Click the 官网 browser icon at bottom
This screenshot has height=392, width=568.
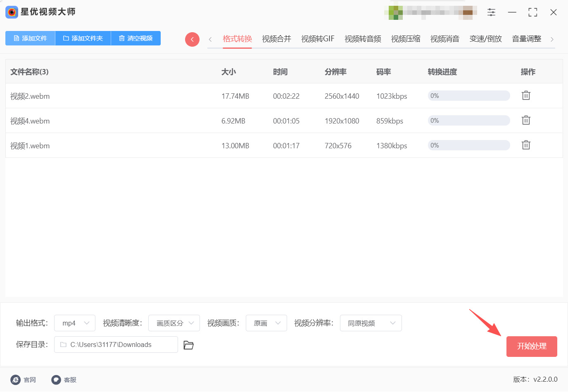tap(15, 380)
